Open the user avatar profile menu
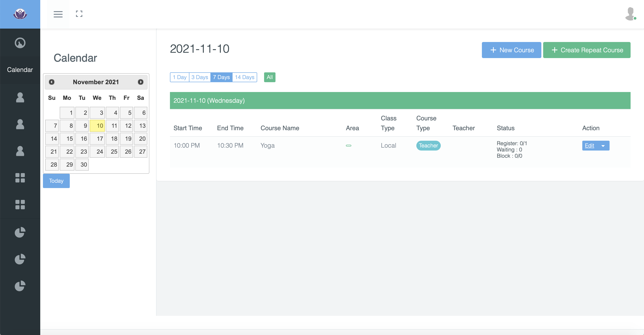 [631, 14]
